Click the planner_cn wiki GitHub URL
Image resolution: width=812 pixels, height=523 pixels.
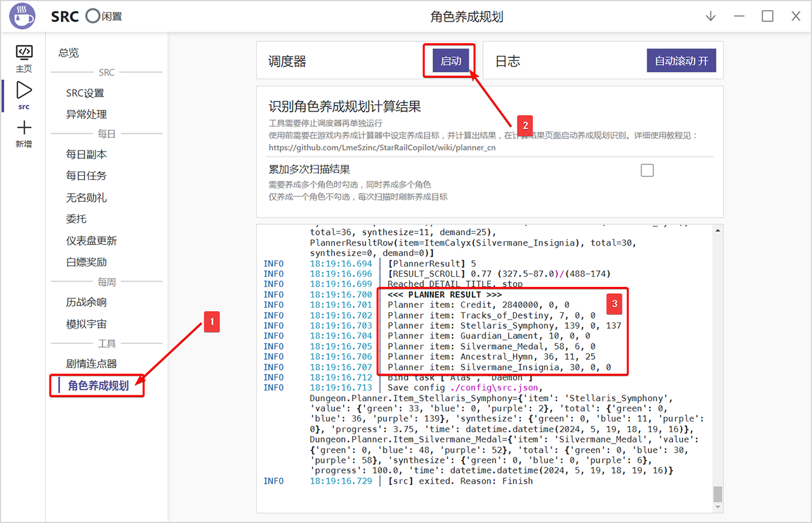[382, 147]
